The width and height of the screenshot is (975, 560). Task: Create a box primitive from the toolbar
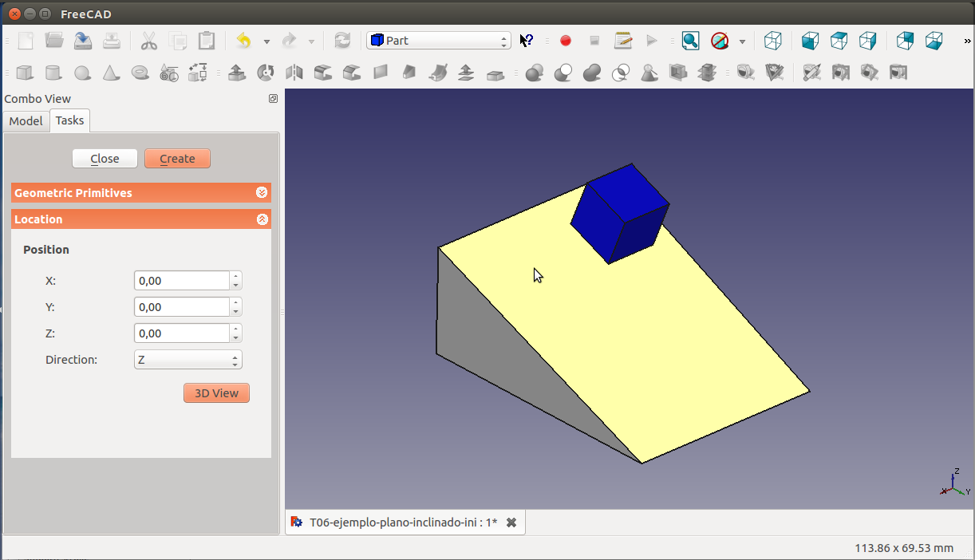coord(25,73)
